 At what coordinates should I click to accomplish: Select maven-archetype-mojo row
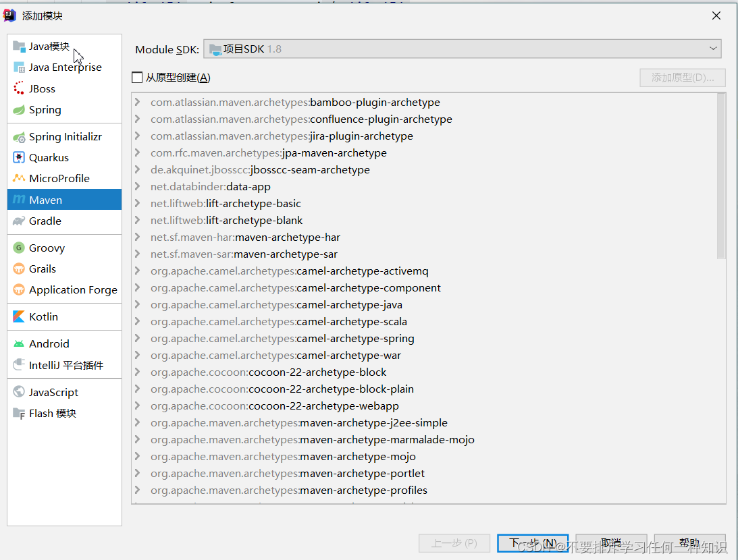(x=424, y=457)
